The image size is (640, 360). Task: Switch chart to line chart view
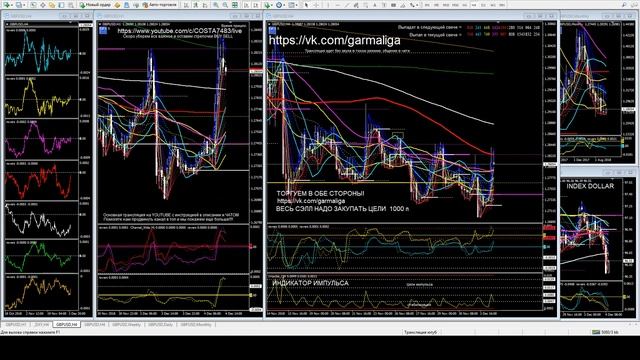[205, 5]
